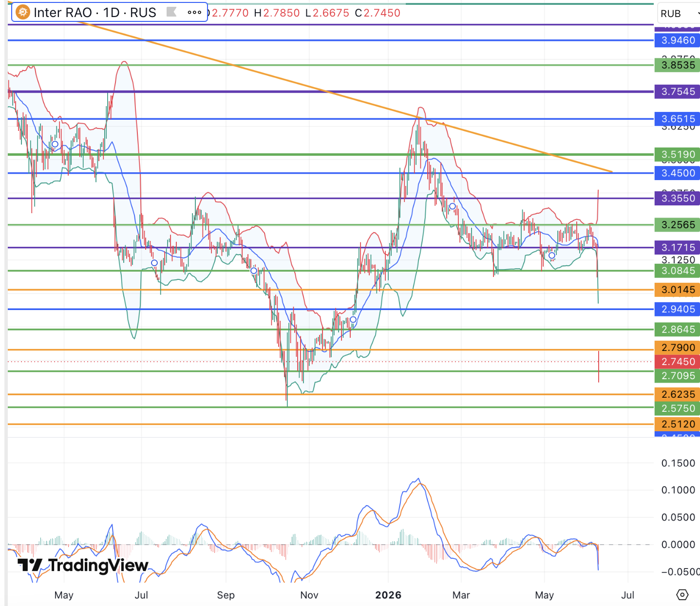700x606 pixels.
Task: Select the 3.6515 blue price label
Action: click(x=678, y=119)
